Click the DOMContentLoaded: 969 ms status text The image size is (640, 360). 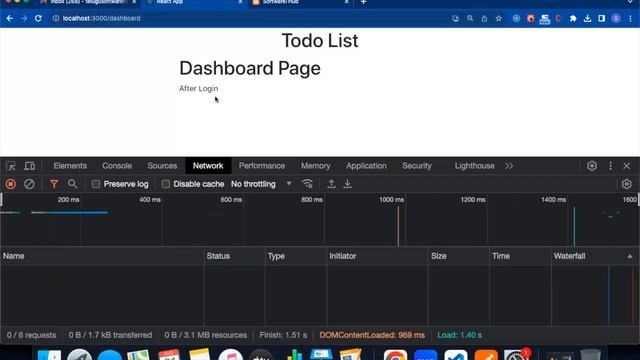tap(372, 335)
